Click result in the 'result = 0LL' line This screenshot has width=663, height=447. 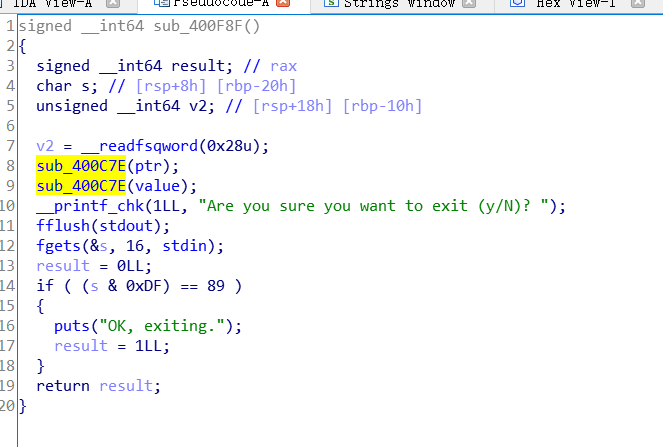click(x=63, y=266)
